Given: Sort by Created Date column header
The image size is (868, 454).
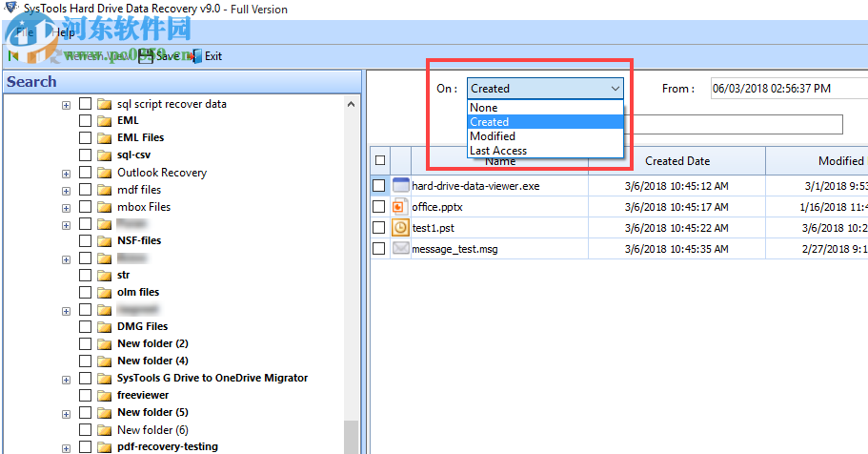Looking at the screenshot, I should 677,161.
